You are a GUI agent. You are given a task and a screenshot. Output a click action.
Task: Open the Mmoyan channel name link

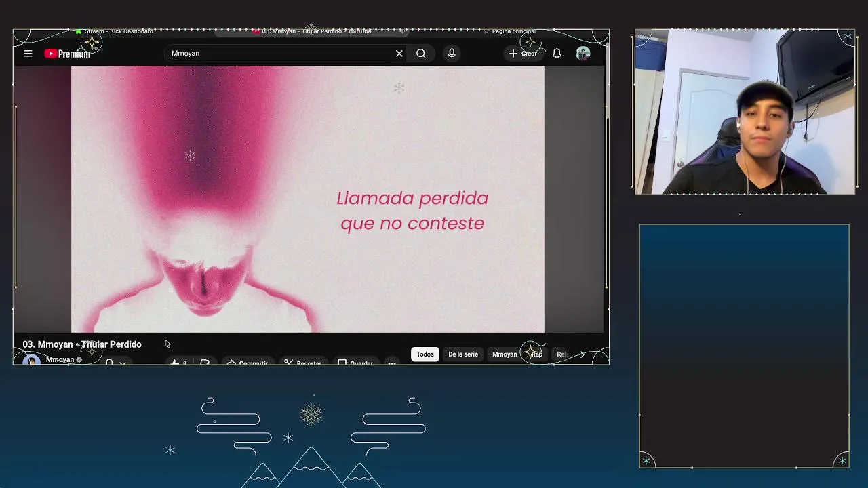coord(60,360)
